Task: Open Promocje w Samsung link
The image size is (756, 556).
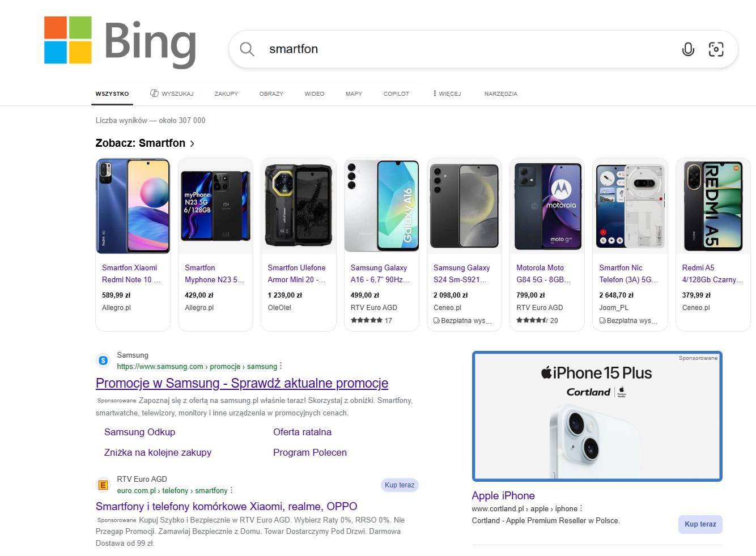Action: (x=242, y=383)
